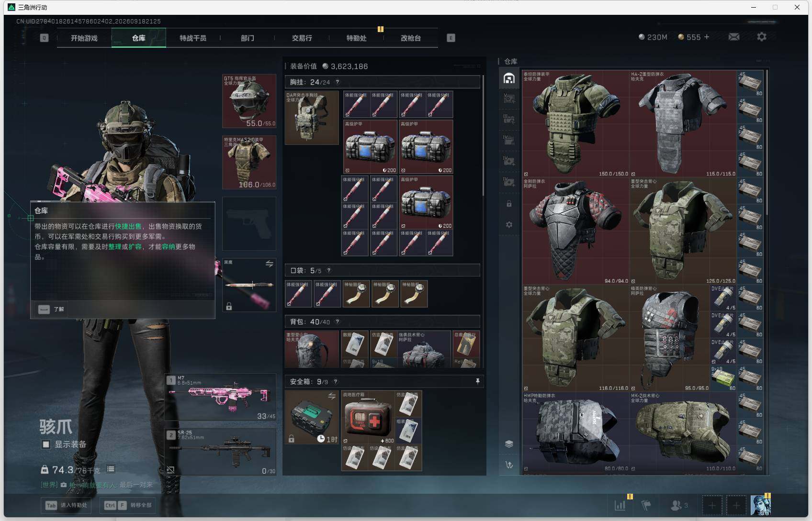Open the 改枪台 tab

411,38
